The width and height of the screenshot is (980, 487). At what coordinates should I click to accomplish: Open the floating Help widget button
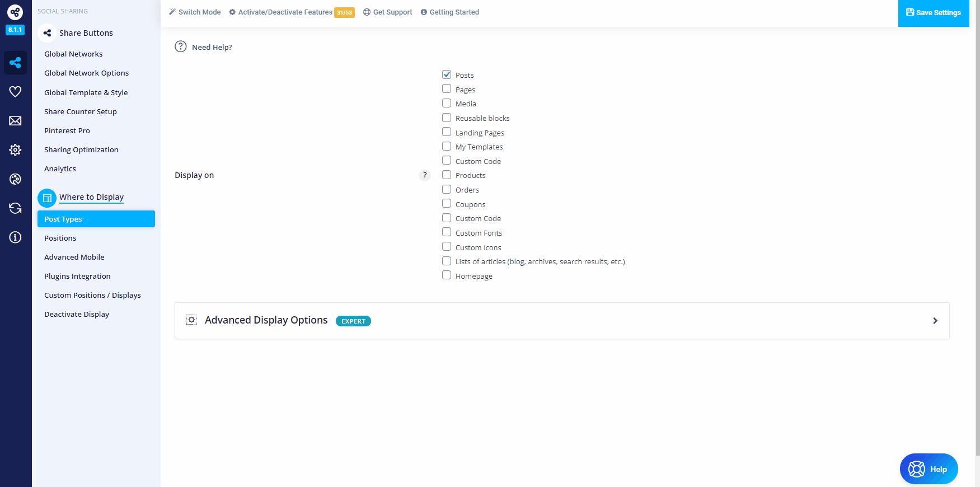tap(929, 469)
